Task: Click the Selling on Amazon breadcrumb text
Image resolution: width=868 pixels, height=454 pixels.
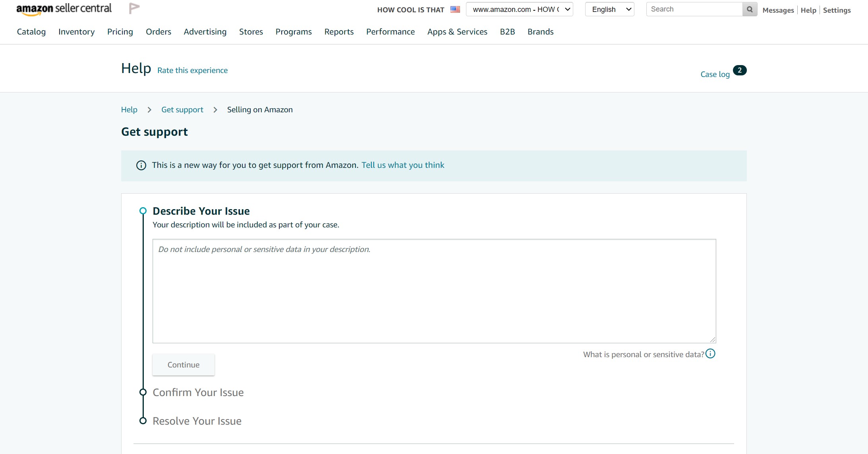Action: [260, 110]
